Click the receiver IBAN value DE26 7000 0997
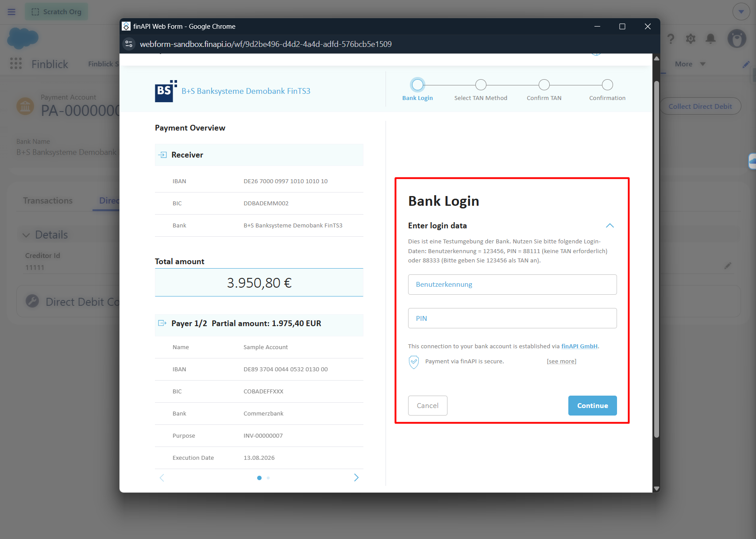756x539 pixels. (x=285, y=181)
